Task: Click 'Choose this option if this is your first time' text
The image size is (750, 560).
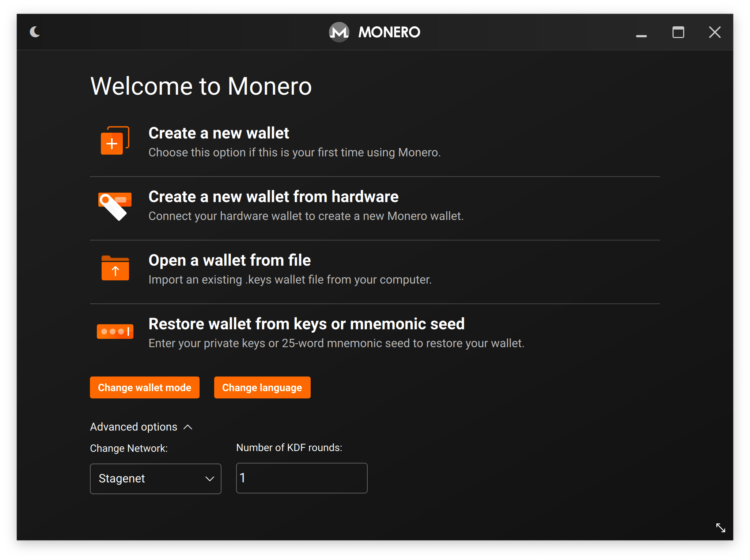Action: [295, 152]
